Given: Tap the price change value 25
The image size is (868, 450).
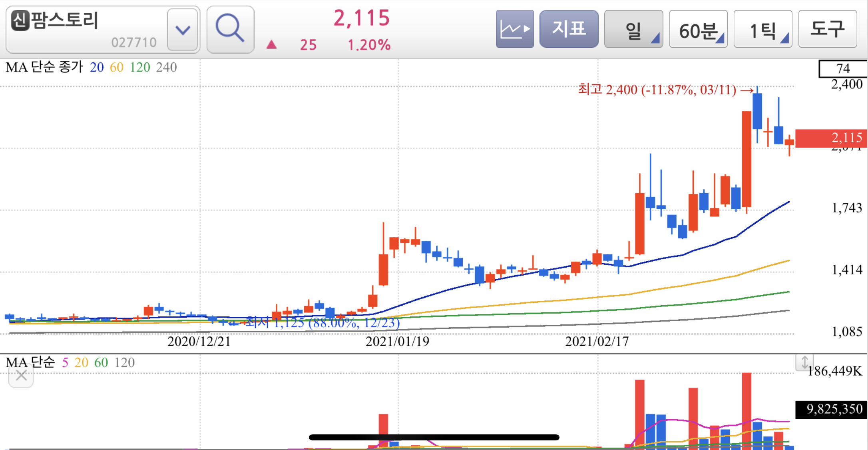Looking at the screenshot, I should click(308, 45).
